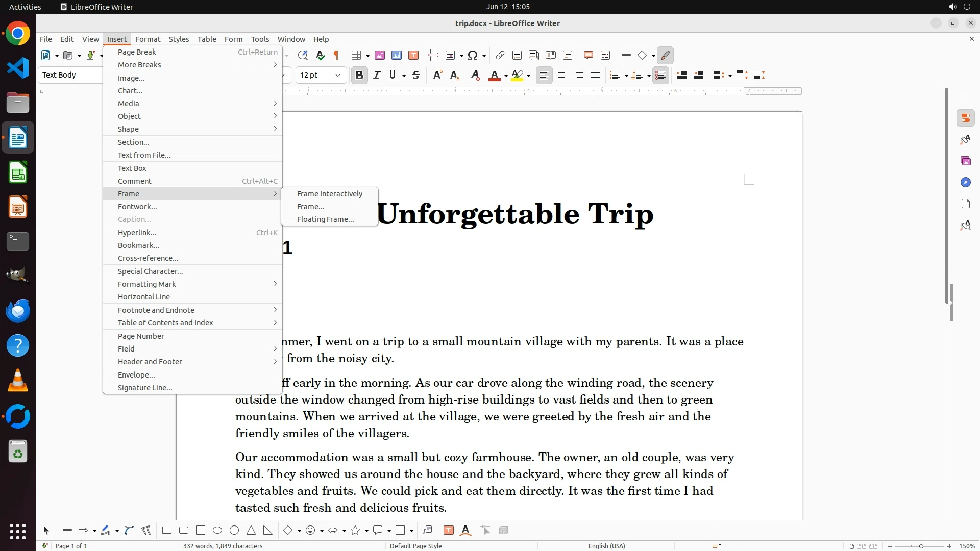Select the Right Triangle shape tool
Screen dimensions: 980x551
[x=268, y=530]
